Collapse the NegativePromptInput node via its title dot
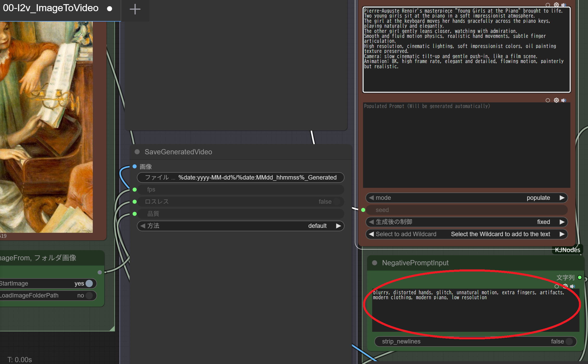 (375, 263)
